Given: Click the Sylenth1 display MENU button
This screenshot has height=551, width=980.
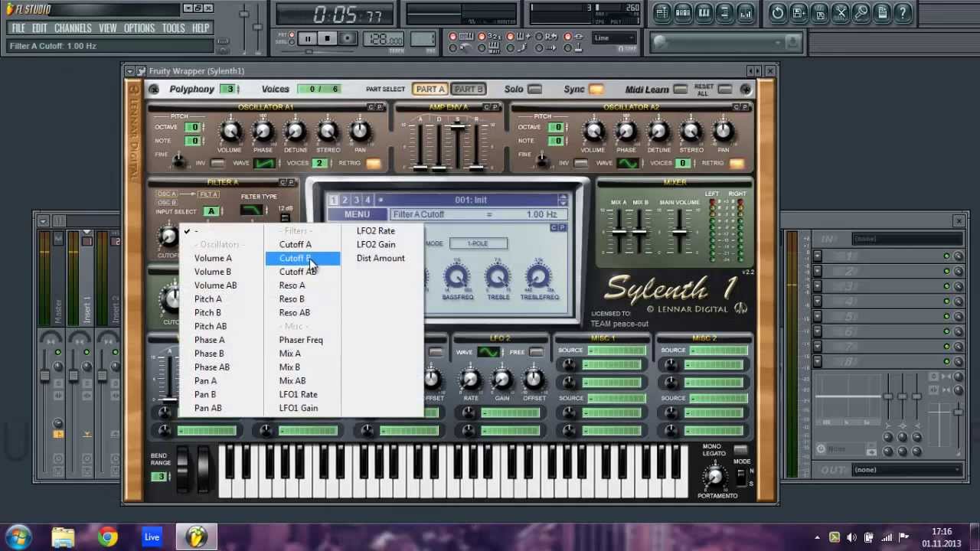Looking at the screenshot, I should pyautogui.click(x=357, y=215).
